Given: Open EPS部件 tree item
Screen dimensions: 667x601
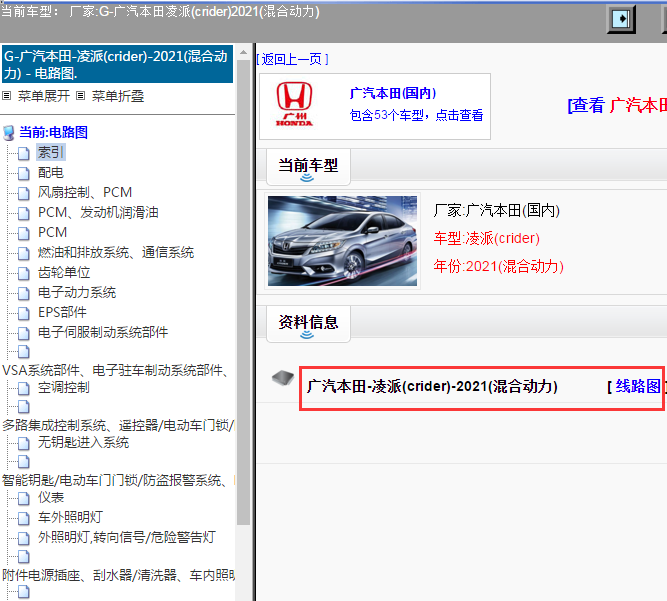Looking at the screenshot, I should click(x=62, y=312).
